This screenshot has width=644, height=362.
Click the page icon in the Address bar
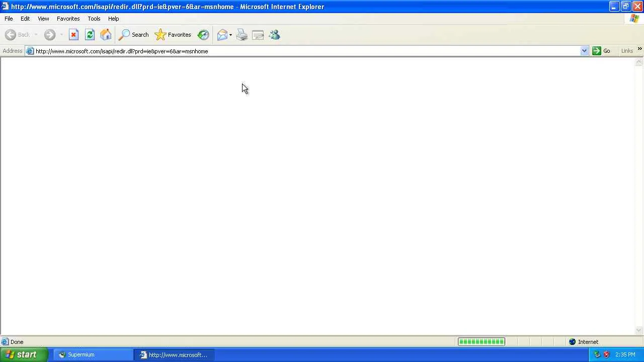(x=30, y=51)
